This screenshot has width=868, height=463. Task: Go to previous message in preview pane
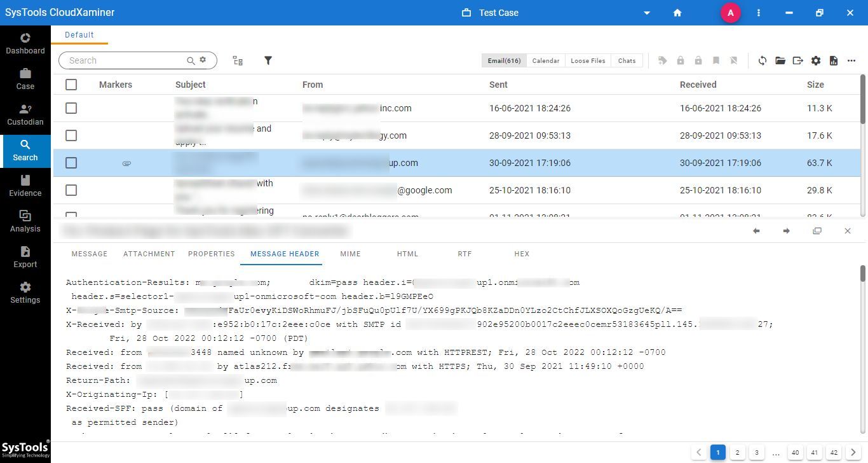[756, 231]
